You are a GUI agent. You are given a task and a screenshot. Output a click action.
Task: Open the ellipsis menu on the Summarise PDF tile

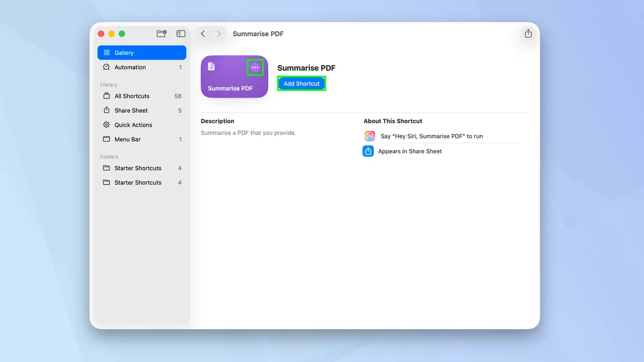(x=255, y=67)
